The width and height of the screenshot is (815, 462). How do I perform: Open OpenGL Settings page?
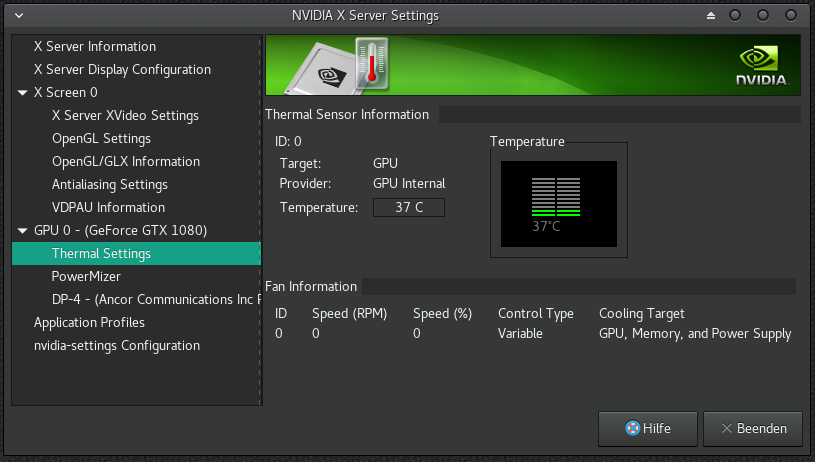pyautogui.click(x=101, y=138)
